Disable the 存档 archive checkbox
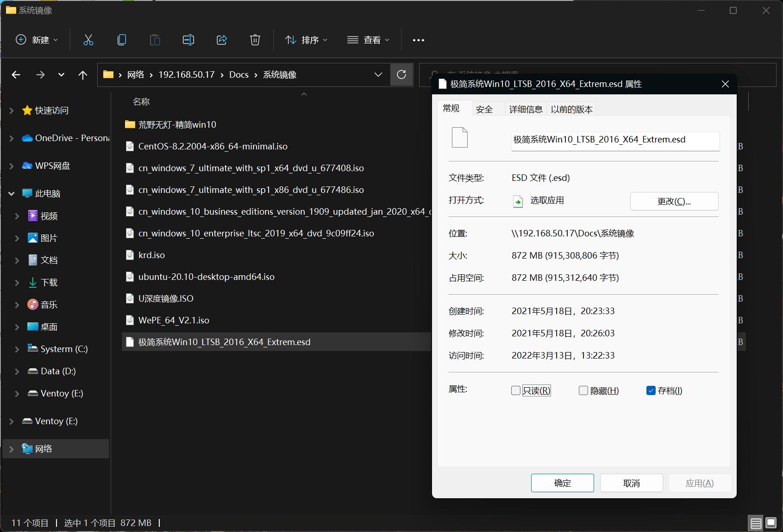 [x=651, y=390]
